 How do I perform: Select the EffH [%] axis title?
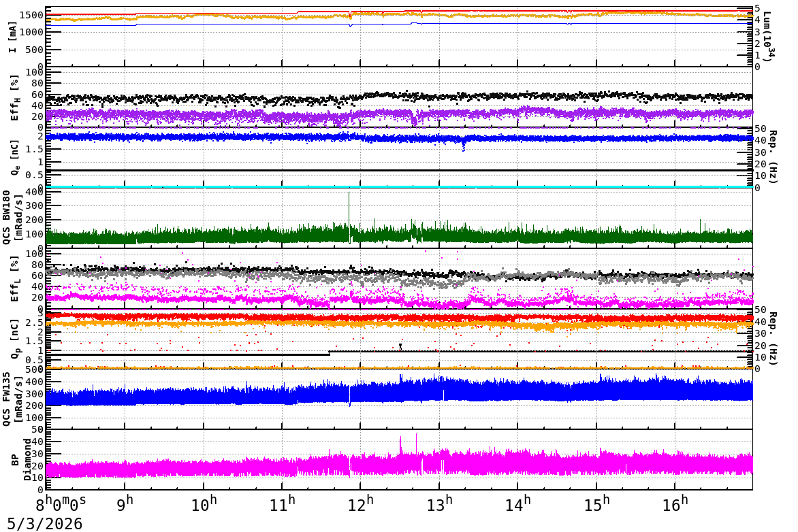pos(15,98)
